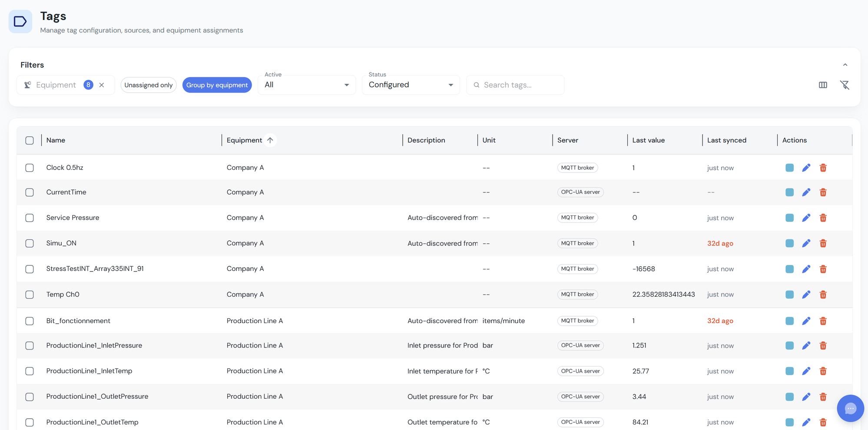The width and height of the screenshot is (868, 430).
Task: Edit the Clock 0.5hz tag
Action: click(806, 168)
